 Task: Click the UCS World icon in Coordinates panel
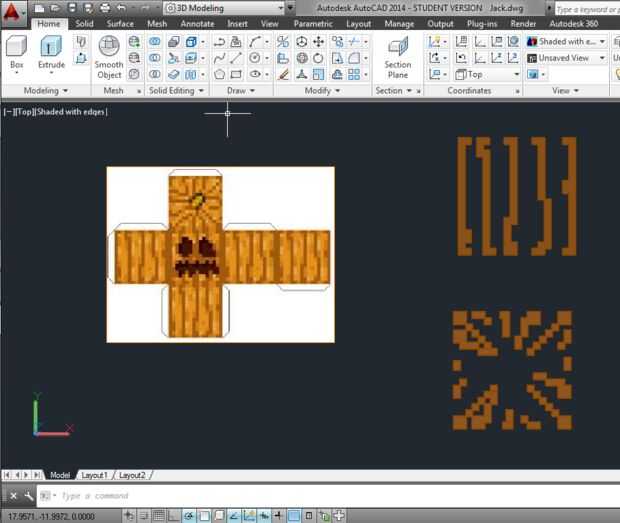[x=513, y=42]
